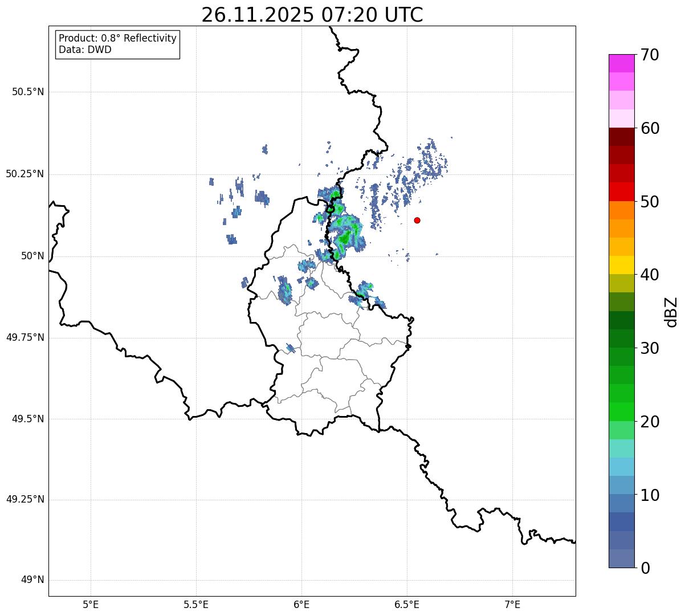Click the title "26.11.2025 07:20 UTC"
This screenshot has height=616, width=685.
[312, 14]
